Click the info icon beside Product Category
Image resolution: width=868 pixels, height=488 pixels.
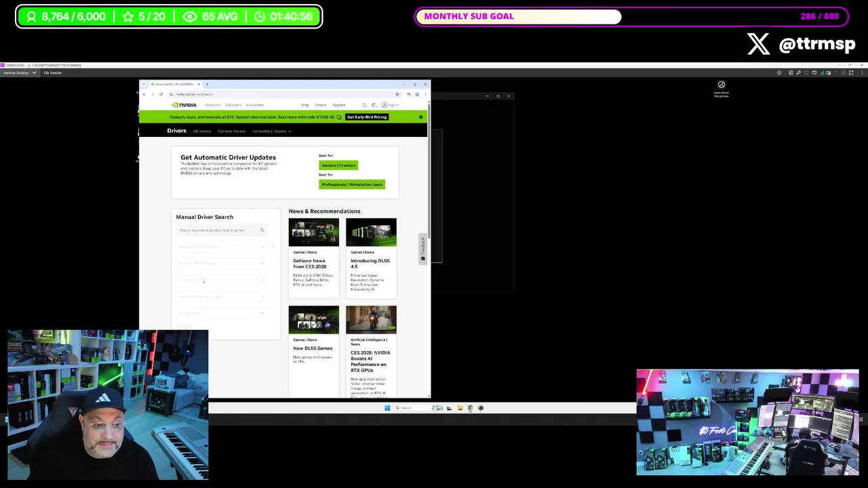(272, 247)
